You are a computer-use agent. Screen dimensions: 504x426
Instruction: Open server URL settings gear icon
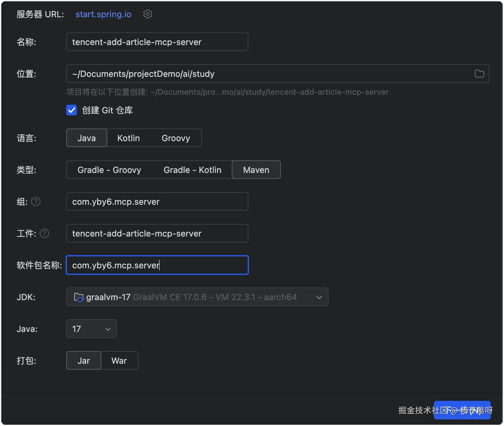[147, 14]
